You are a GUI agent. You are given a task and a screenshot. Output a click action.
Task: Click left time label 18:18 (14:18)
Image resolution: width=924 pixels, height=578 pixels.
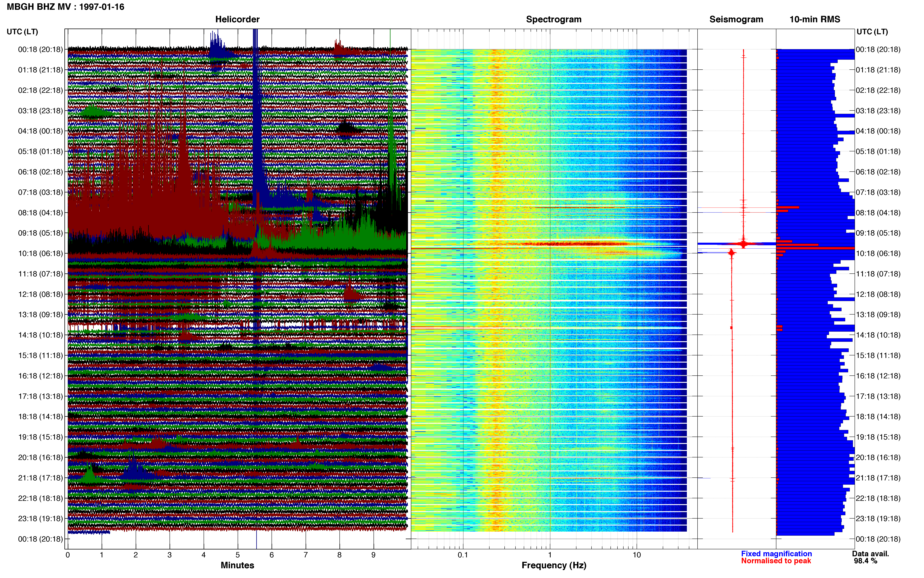tap(41, 417)
